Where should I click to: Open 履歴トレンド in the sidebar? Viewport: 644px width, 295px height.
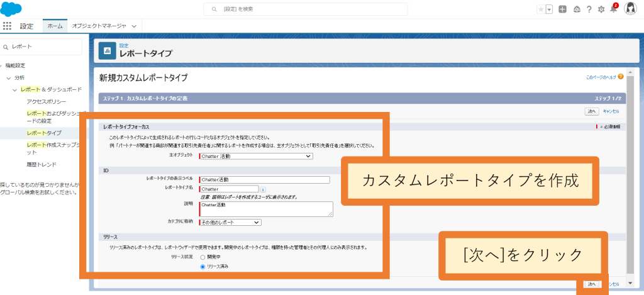[42, 164]
